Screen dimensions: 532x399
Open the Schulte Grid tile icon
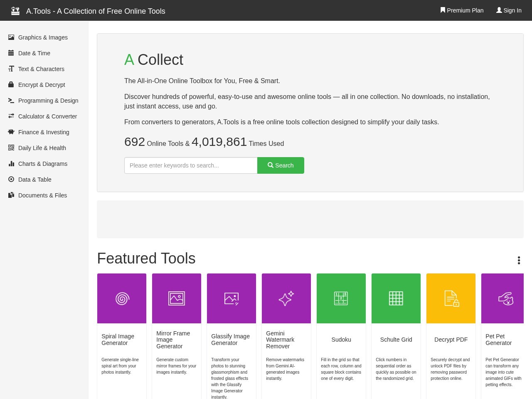click(x=396, y=298)
